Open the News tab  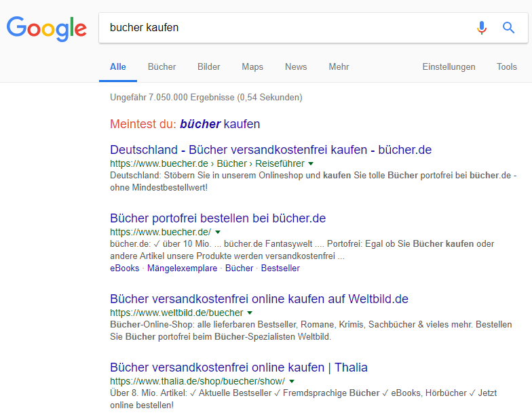tap(296, 66)
